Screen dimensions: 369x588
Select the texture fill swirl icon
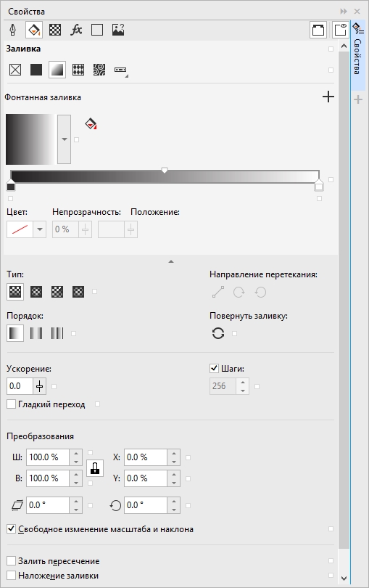99,70
